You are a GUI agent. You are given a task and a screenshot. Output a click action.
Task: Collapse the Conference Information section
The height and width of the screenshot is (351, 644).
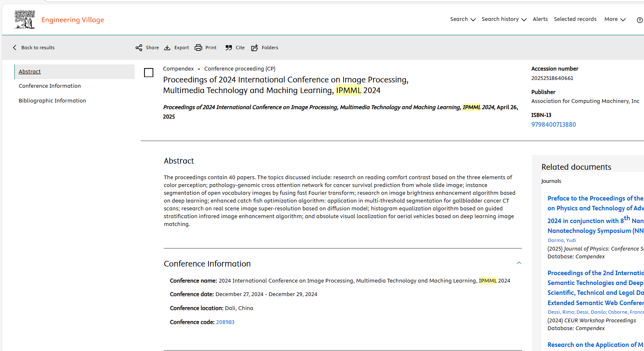coord(519,263)
